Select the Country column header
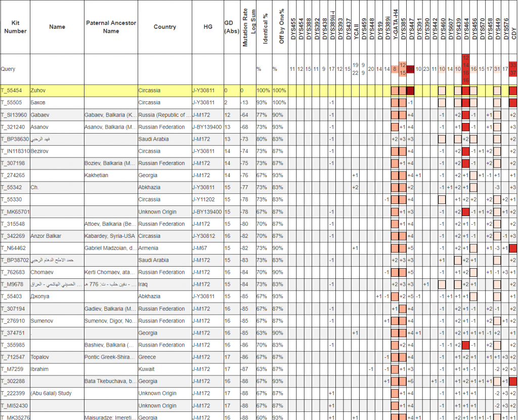The width and height of the screenshot is (518, 420). [164, 27]
